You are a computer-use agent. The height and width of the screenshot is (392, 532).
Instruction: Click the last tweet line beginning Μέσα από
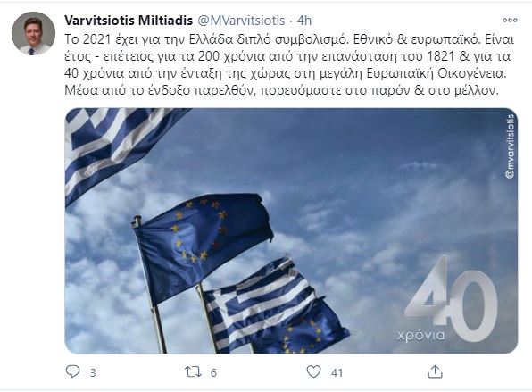coord(281,90)
